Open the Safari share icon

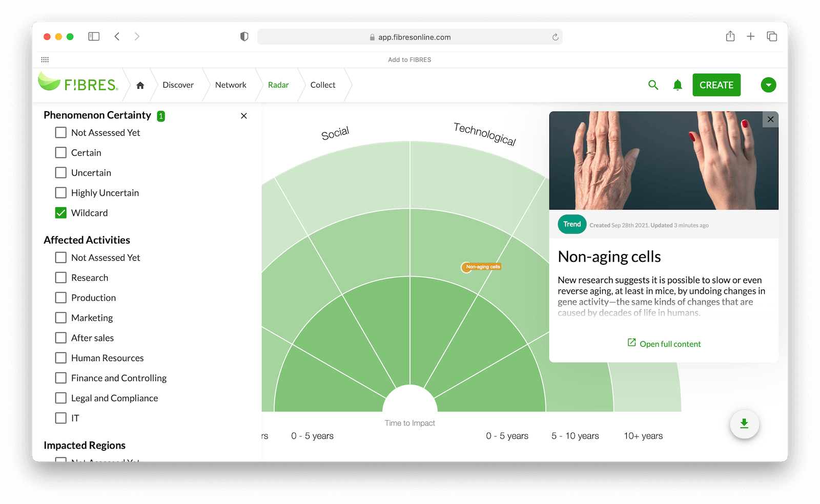[730, 36]
